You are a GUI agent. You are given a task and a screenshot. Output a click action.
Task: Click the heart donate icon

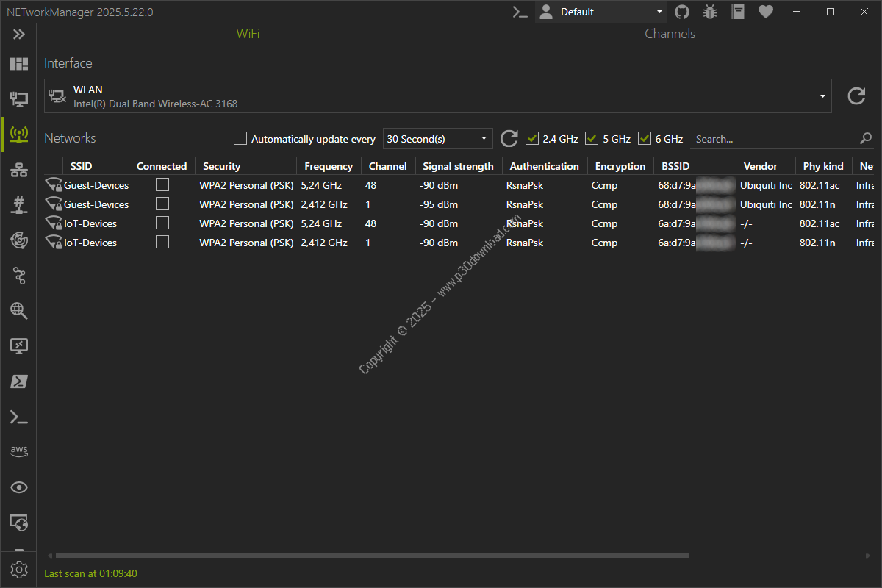click(x=766, y=12)
